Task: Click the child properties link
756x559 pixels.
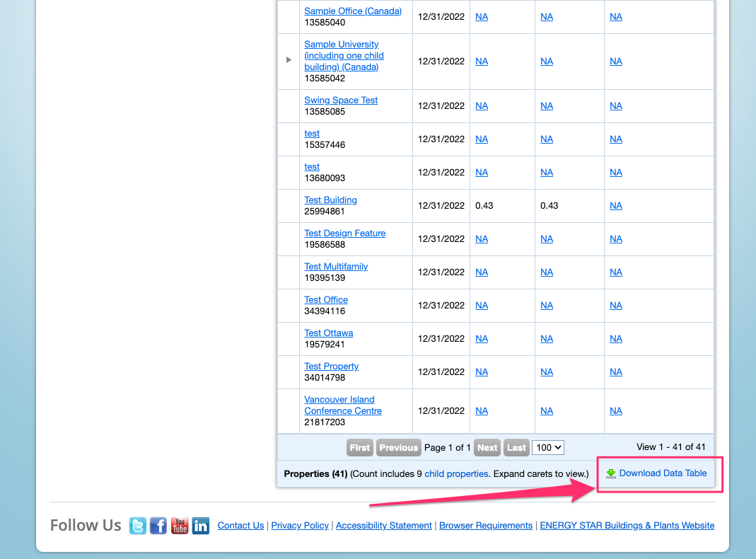Action: (456, 473)
